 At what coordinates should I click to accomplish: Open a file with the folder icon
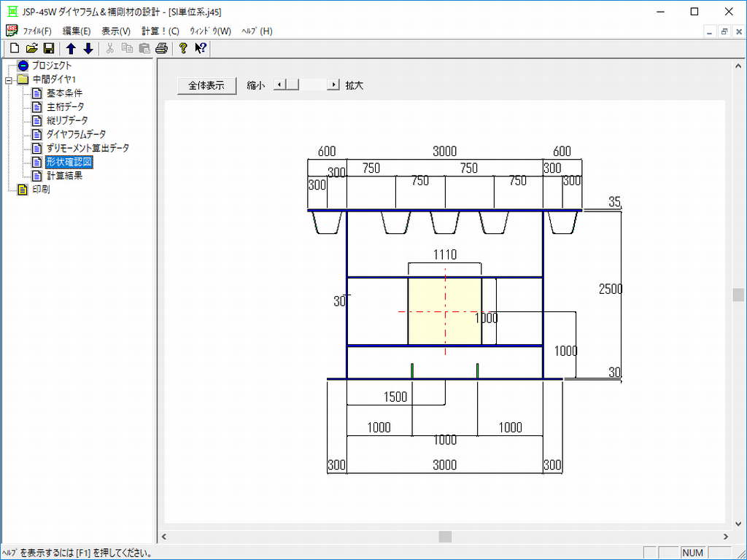click(31, 49)
